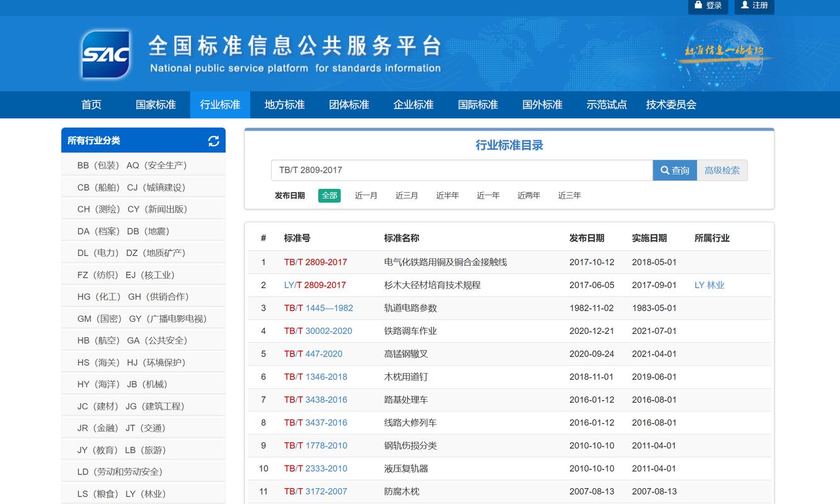The width and height of the screenshot is (840, 504).
Task: Filter by 近一年 publish date
Action: (488, 195)
